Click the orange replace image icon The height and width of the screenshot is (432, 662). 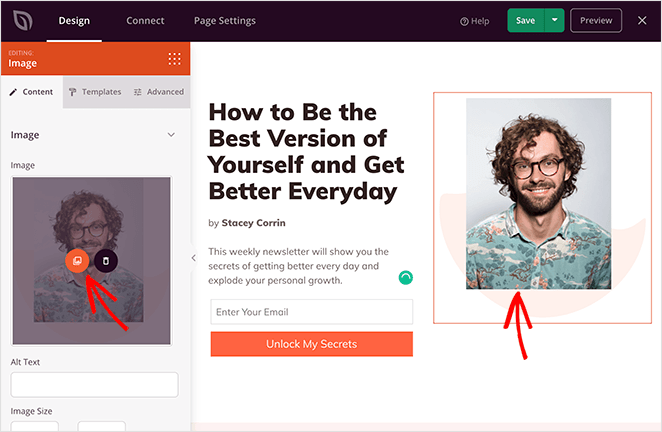(77, 261)
